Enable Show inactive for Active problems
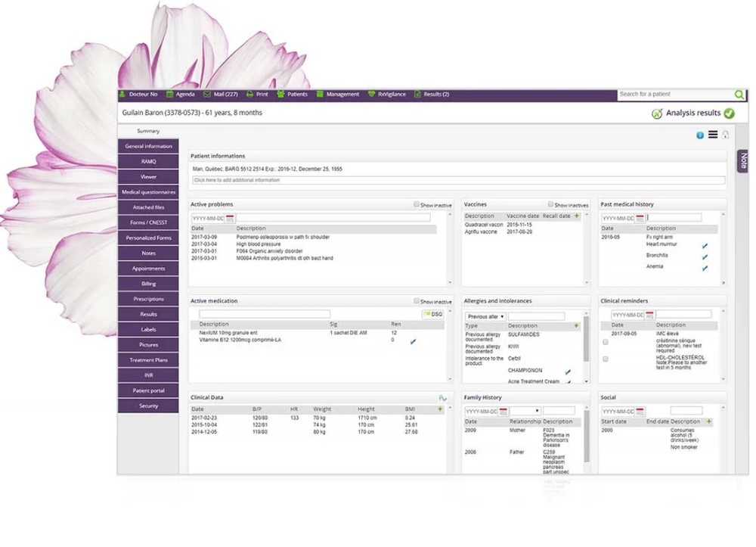Screen dimensions: 756x547 [x=417, y=204]
